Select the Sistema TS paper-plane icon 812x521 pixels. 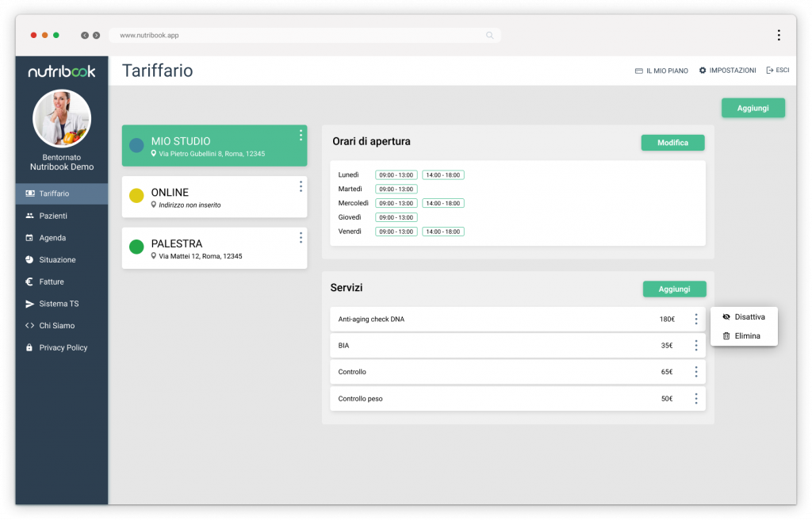pos(29,304)
